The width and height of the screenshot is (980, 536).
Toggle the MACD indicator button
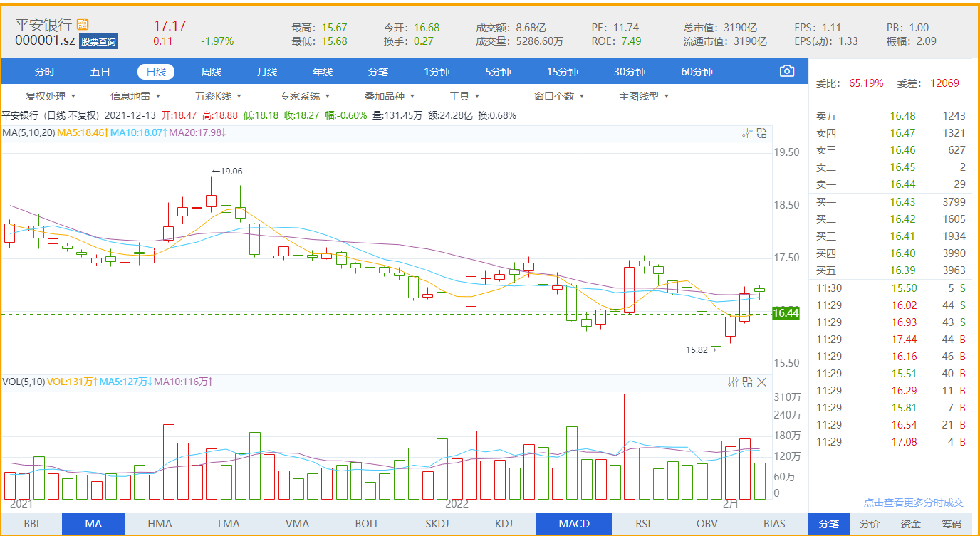pos(574,524)
